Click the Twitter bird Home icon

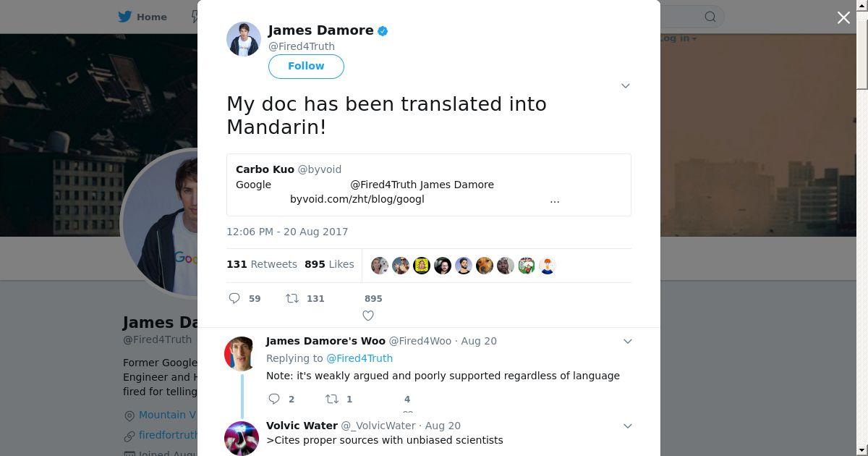pos(125,17)
